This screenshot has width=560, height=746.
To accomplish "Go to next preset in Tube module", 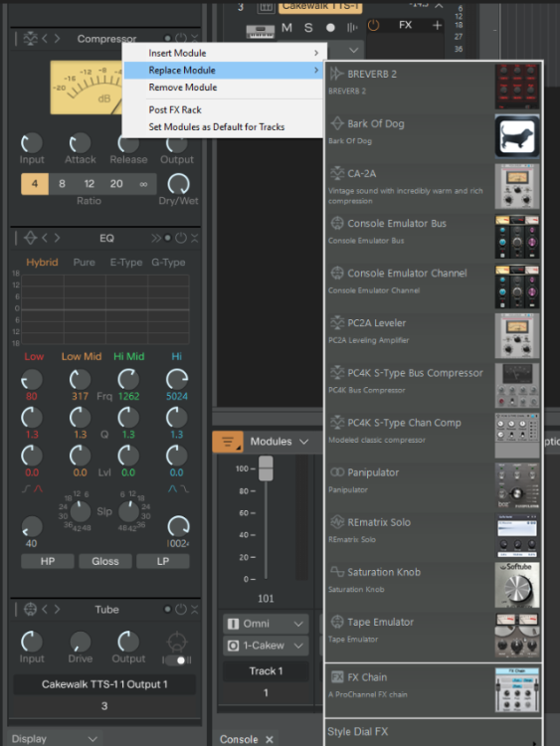I will tap(57, 609).
